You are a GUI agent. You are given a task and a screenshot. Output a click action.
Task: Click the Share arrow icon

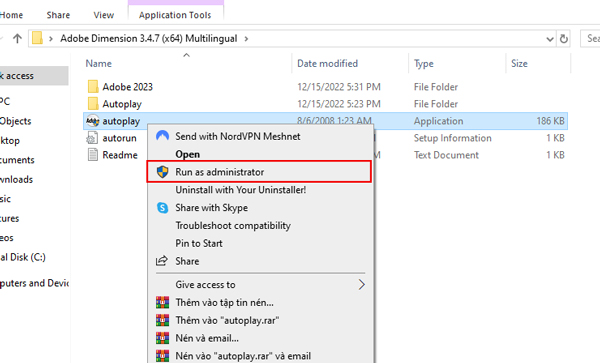[162, 261]
